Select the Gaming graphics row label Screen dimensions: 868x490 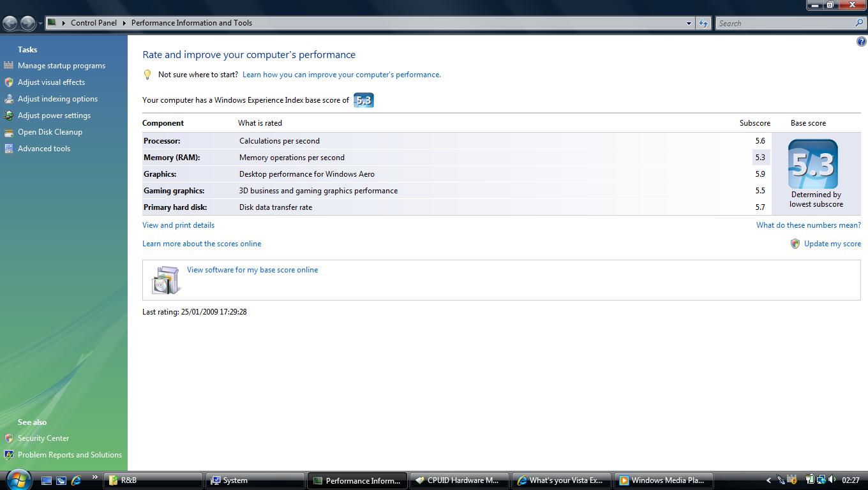click(x=174, y=191)
